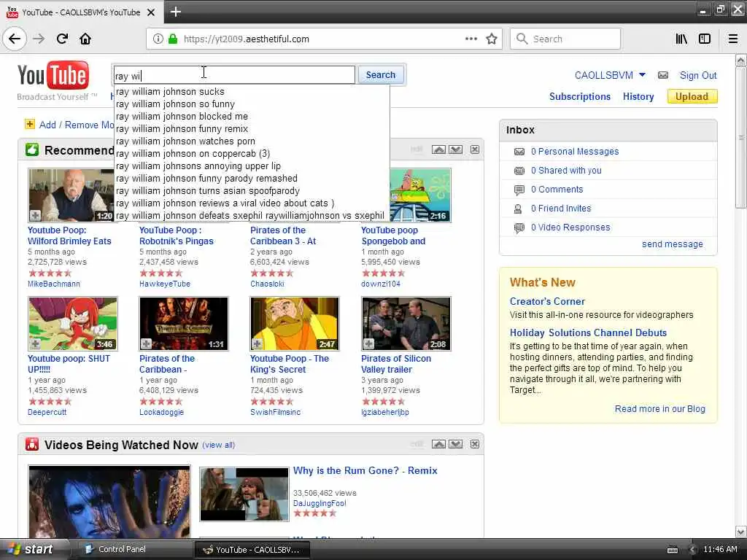Open 0 Friend Invites in Inbox
This screenshot has width=747, height=560.
click(561, 208)
